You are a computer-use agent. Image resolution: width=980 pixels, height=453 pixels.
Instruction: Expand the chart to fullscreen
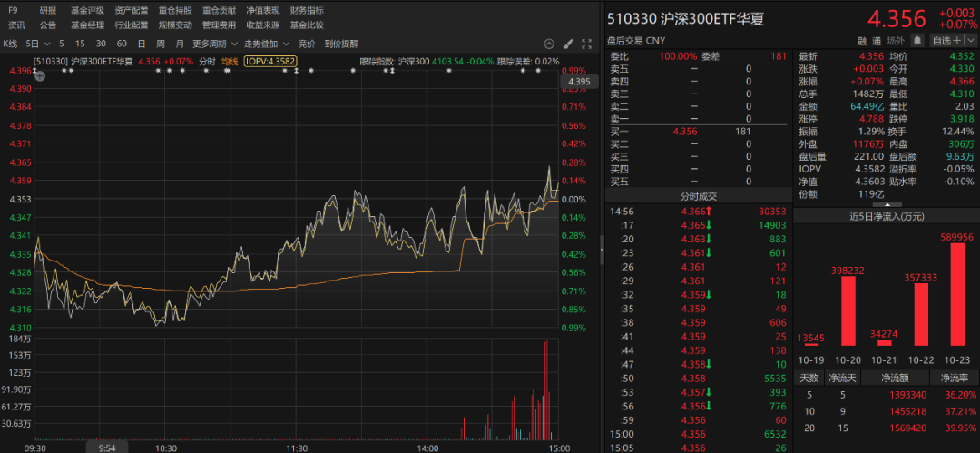[x=586, y=44]
